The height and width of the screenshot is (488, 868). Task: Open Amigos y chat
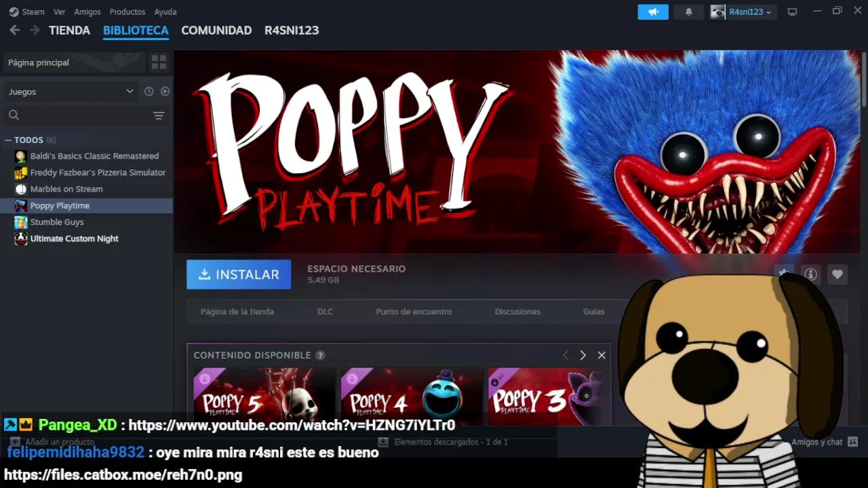pyautogui.click(x=824, y=442)
